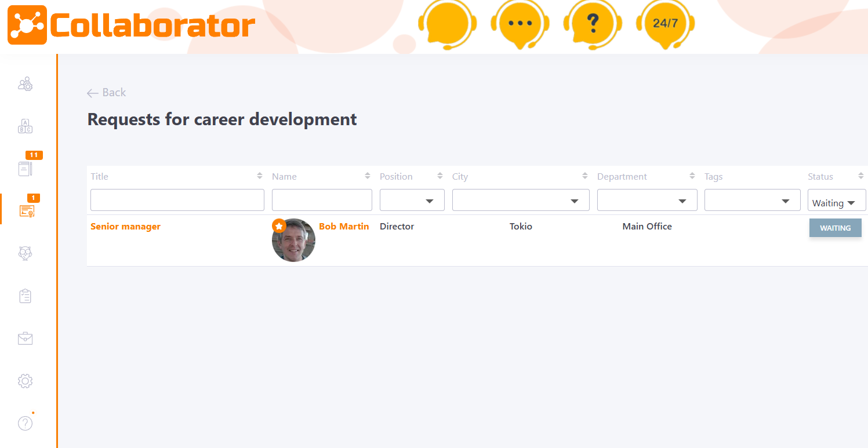Open the Senior manager request
This screenshot has height=448, width=868.
pos(125,227)
